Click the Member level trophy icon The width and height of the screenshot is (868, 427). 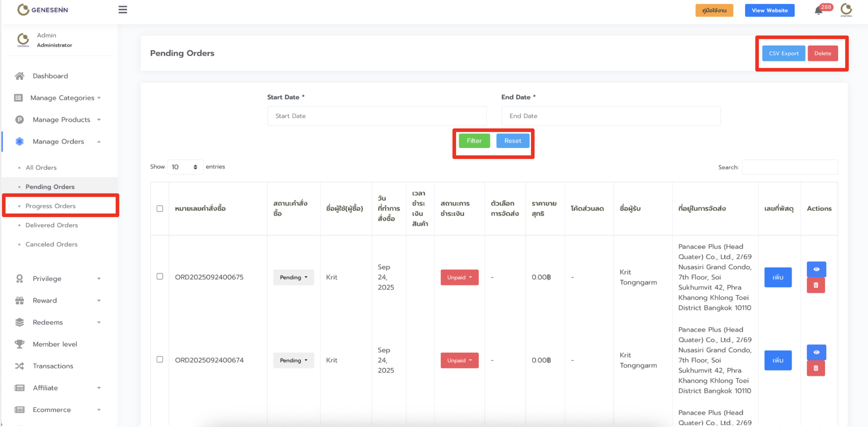pos(20,344)
